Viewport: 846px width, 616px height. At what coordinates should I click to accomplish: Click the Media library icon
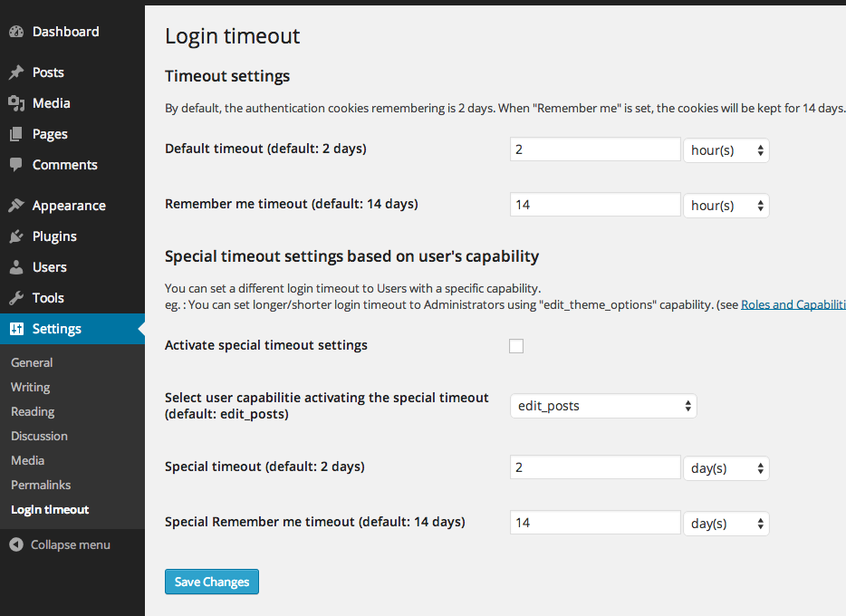pyautogui.click(x=16, y=103)
